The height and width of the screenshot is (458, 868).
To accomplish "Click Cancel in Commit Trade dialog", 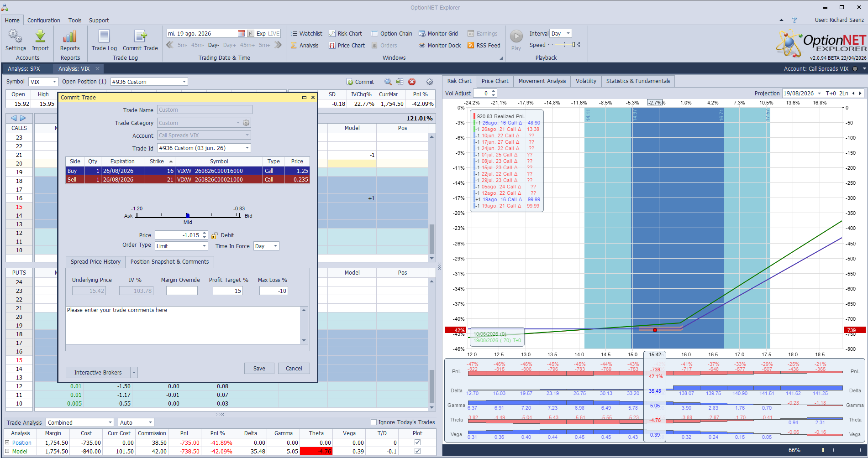I will tap(294, 368).
